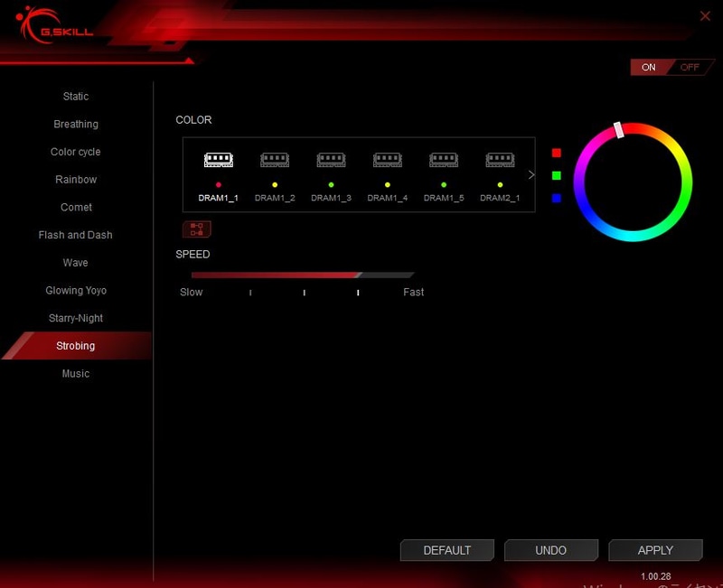
Task: Choose the Rainbow lighting mode
Action: pyautogui.click(x=76, y=179)
